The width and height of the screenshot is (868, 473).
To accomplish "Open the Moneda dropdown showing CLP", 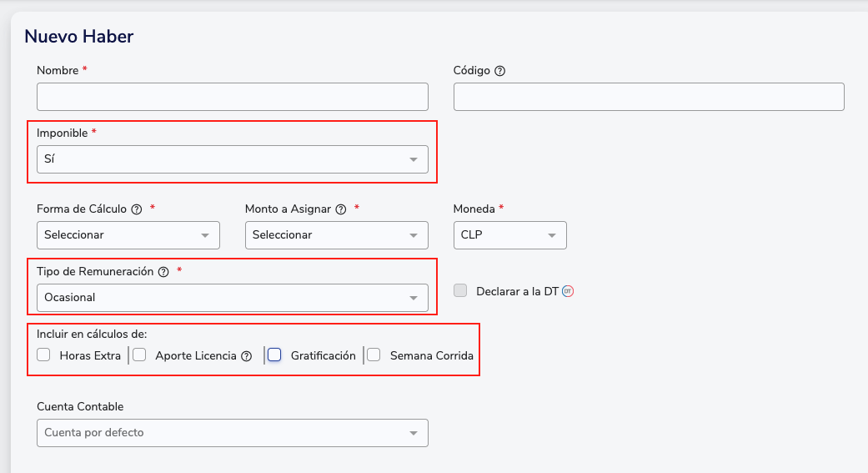I will point(509,235).
